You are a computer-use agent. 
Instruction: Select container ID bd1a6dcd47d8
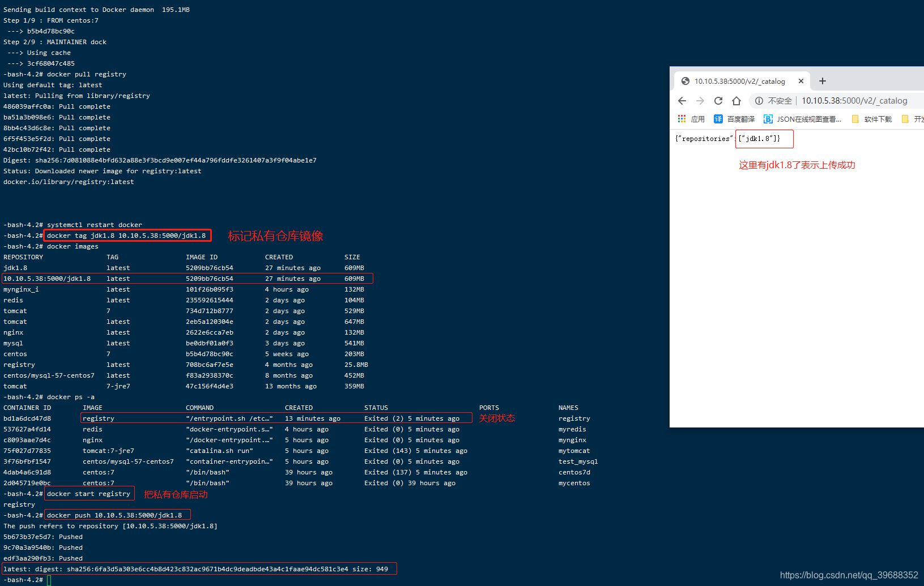27,418
